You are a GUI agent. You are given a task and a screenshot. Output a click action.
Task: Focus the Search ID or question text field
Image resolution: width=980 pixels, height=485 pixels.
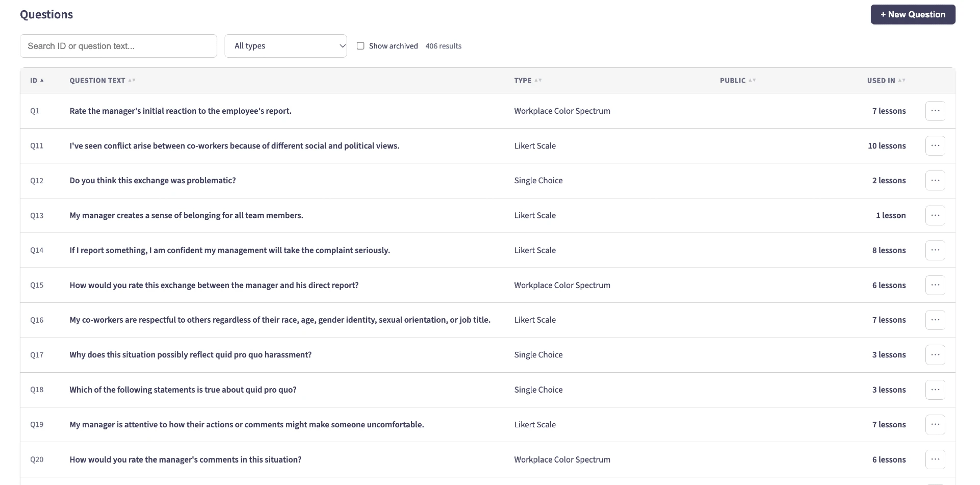click(118, 46)
